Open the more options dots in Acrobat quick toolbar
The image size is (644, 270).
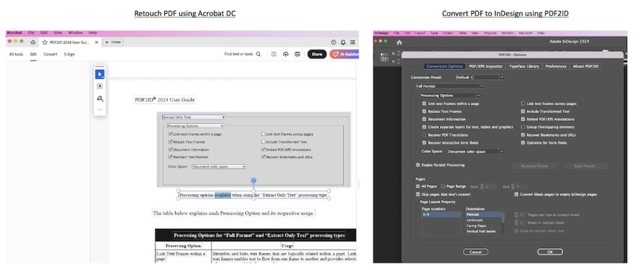(x=100, y=110)
